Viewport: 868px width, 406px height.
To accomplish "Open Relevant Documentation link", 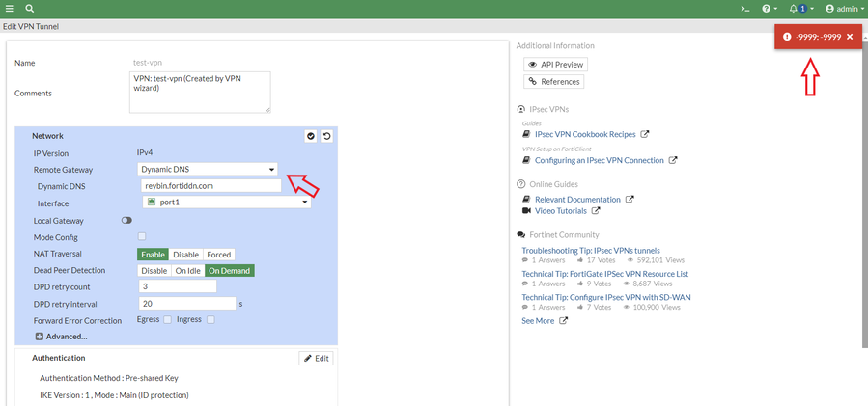I will pyautogui.click(x=577, y=199).
